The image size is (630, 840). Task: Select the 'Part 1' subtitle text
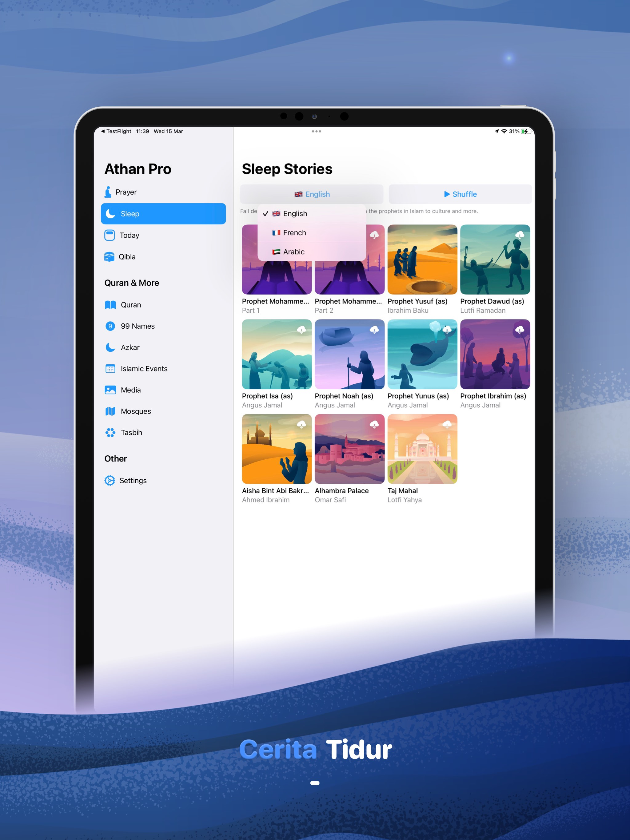250,311
